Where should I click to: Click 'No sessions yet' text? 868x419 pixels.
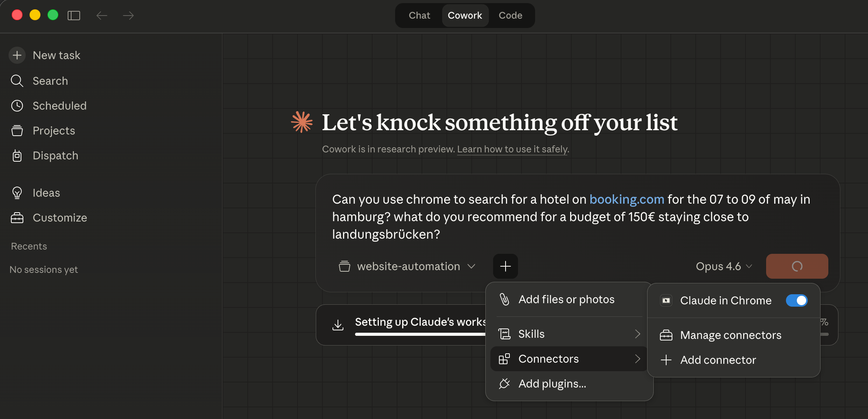[44, 270]
